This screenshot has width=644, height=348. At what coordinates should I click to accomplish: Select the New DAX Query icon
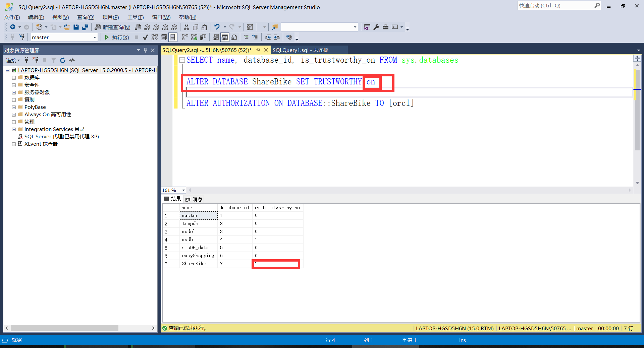(x=174, y=27)
